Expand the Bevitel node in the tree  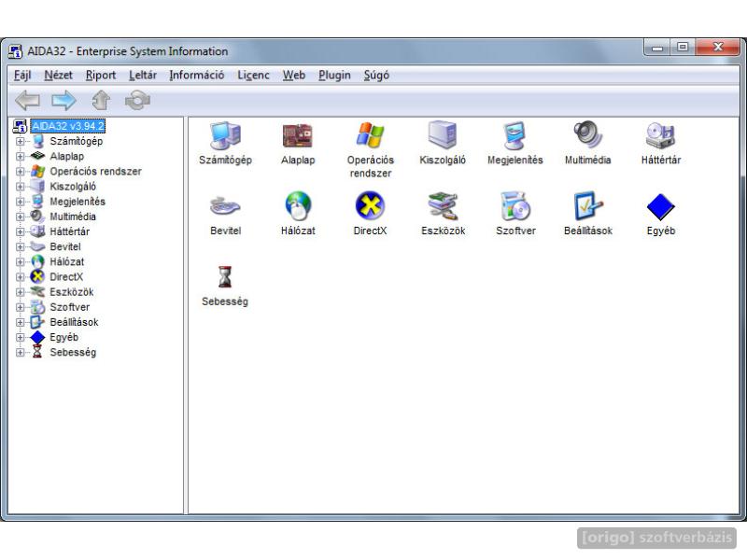point(20,246)
